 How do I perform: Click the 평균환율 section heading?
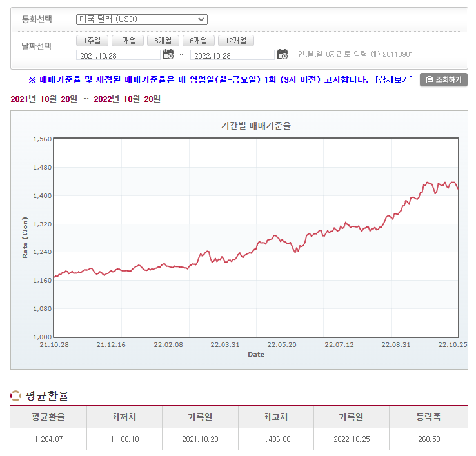(46, 395)
